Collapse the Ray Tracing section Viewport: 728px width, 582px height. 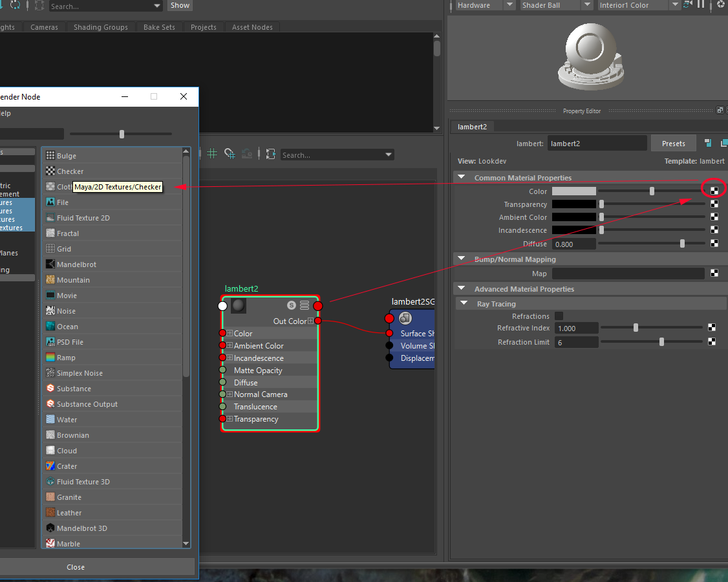pyautogui.click(x=464, y=304)
